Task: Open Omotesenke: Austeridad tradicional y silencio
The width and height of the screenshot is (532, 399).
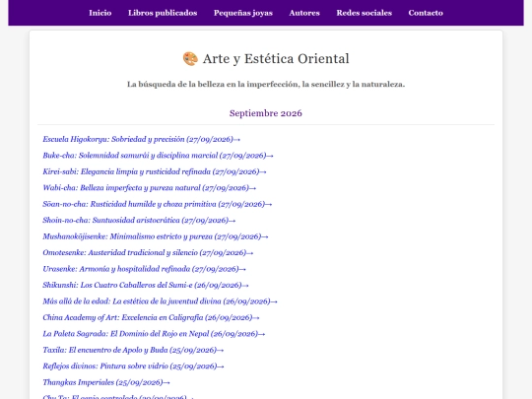Action: 148,253
